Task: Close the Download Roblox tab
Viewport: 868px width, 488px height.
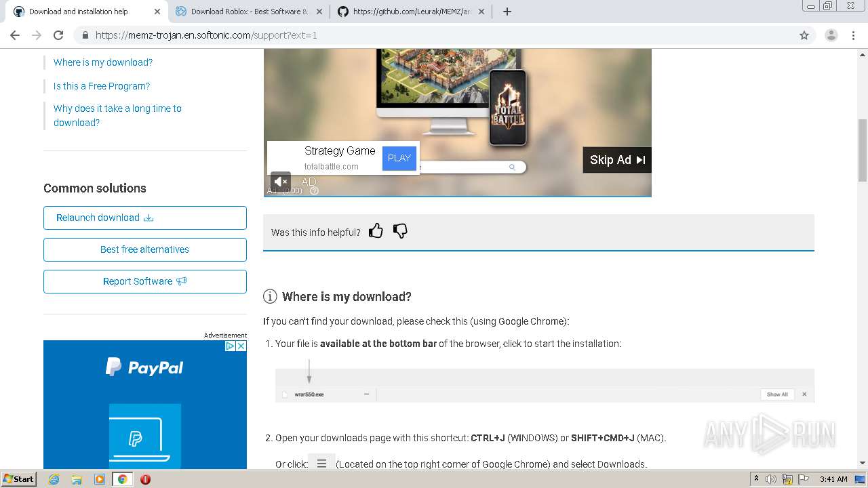Action: (319, 12)
